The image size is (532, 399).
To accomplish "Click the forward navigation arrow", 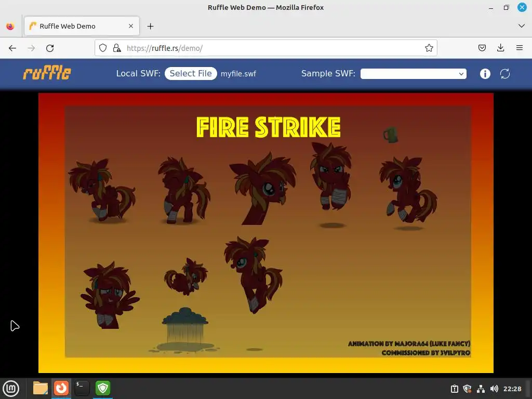I will tap(31, 48).
